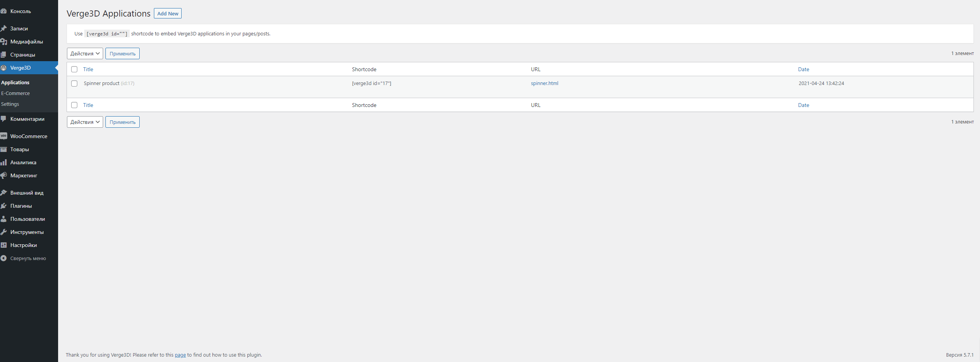
Task: Click the Verge3D logo icon in sidebar
Action: (3, 68)
